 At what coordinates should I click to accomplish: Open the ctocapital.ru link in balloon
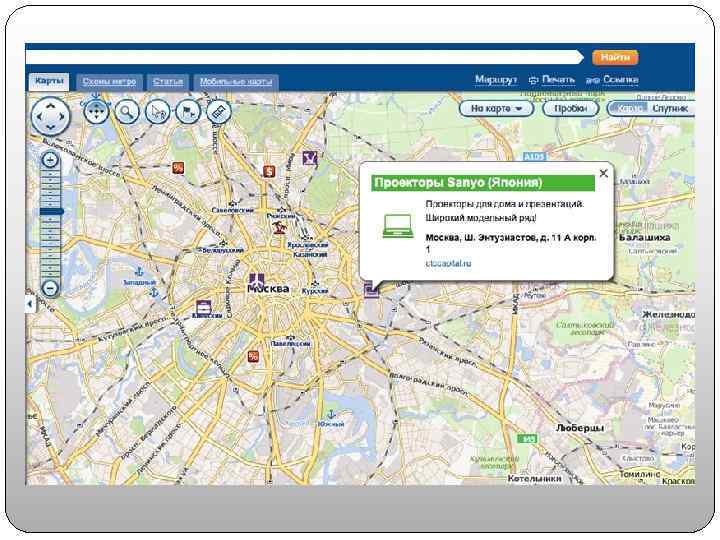coord(448,264)
